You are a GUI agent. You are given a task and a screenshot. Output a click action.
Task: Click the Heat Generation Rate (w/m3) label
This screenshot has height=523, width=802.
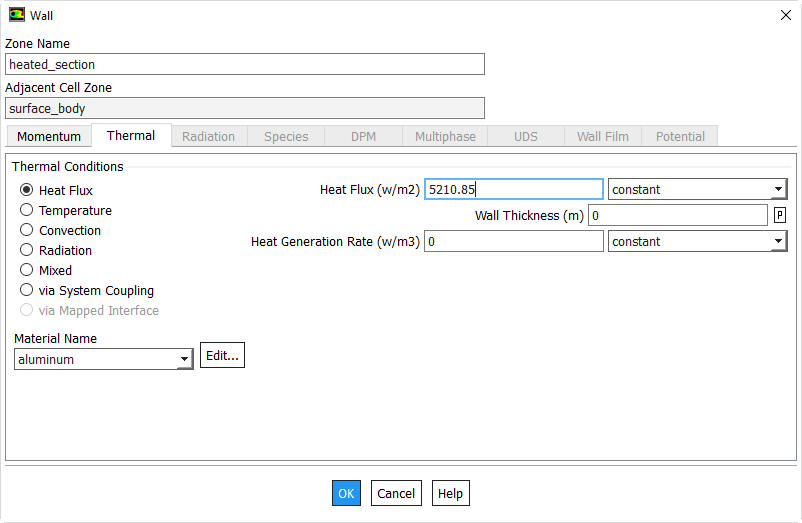(335, 242)
